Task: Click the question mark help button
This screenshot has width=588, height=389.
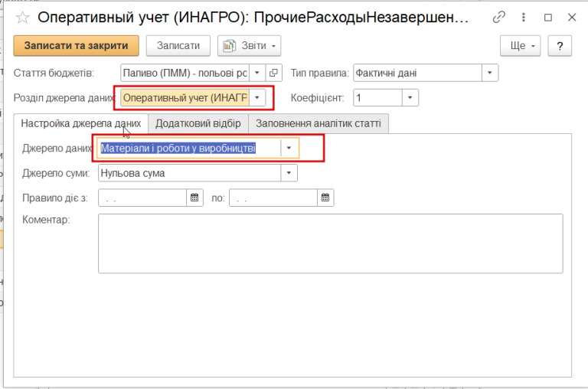Action: coord(560,46)
